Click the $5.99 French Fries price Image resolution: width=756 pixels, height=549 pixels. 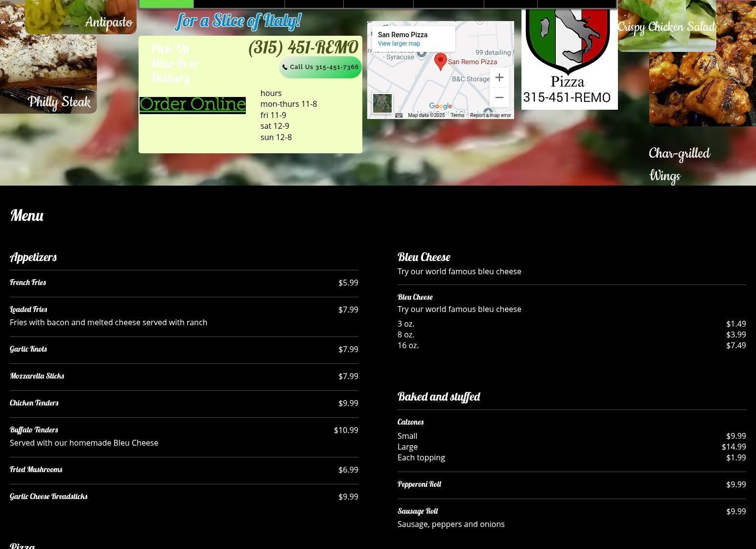click(348, 283)
